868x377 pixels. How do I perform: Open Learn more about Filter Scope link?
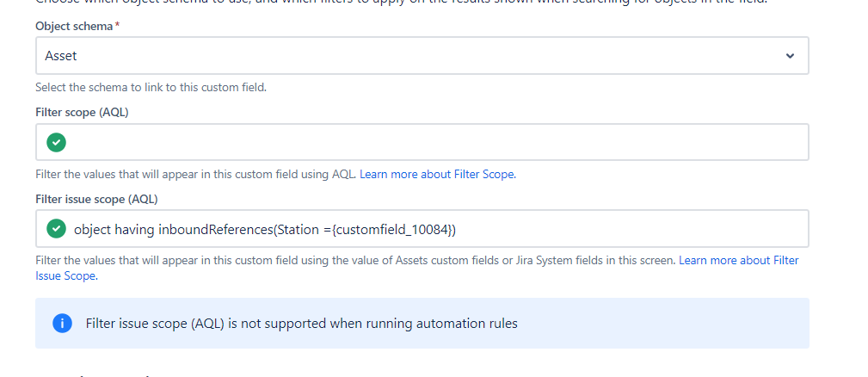pos(438,175)
